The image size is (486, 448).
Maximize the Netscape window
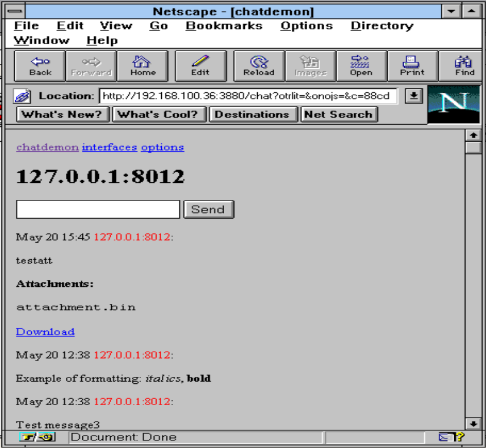click(471, 11)
